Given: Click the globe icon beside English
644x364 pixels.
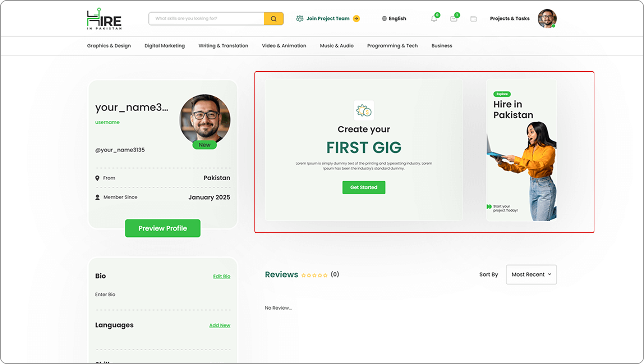Looking at the screenshot, I should pyautogui.click(x=384, y=19).
